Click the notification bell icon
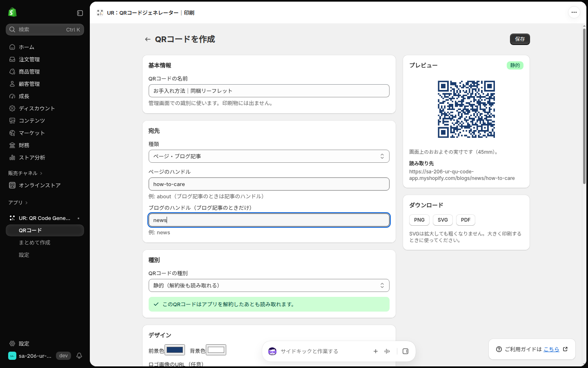 pos(79,356)
